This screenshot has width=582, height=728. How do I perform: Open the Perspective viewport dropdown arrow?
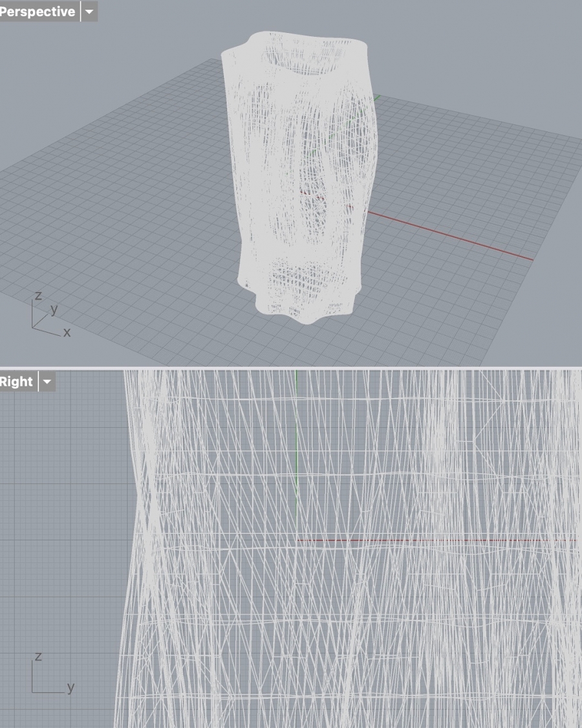point(89,12)
